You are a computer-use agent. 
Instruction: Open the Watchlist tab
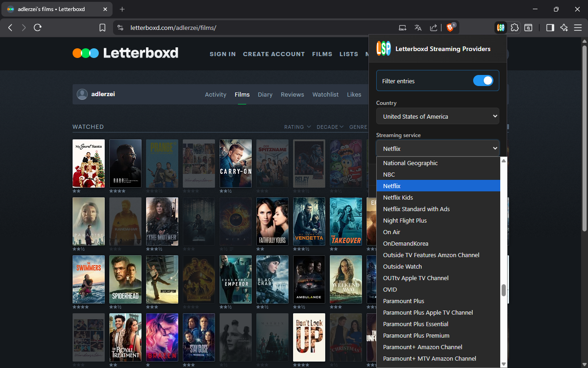[x=325, y=94]
